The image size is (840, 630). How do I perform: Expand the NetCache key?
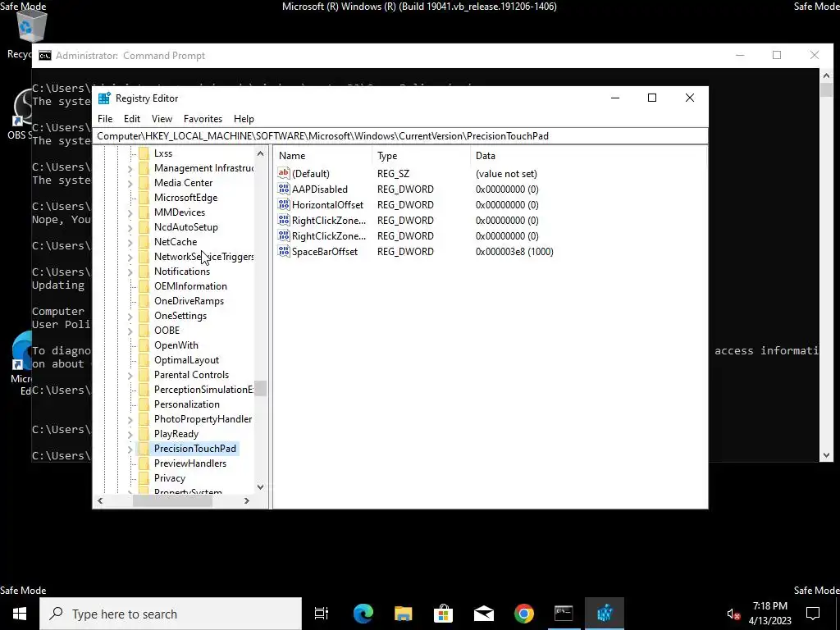tap(130, 243)
